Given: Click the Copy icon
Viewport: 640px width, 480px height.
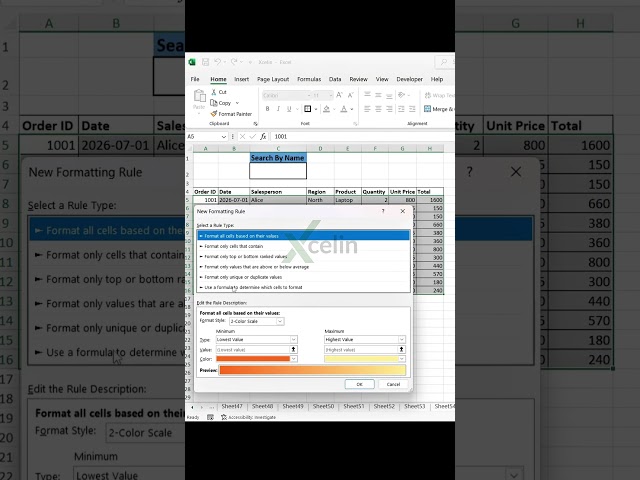Looking at the screenshot, I should pyautogui.click(x=213, y=103).
